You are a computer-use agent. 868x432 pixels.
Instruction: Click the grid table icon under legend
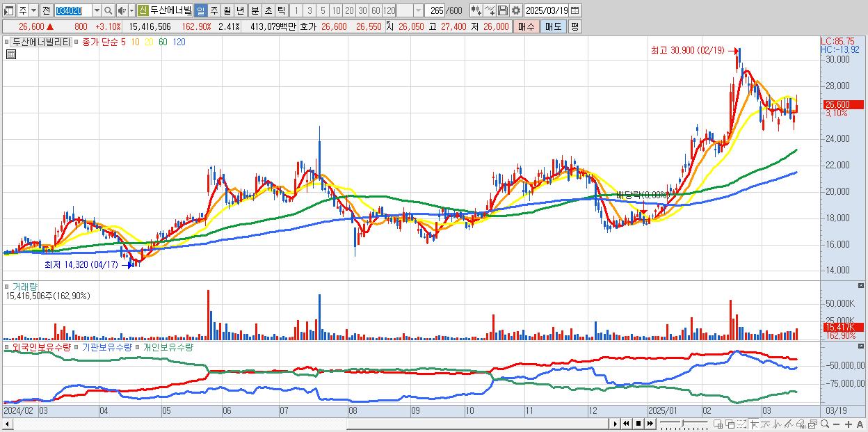(10, 54)
